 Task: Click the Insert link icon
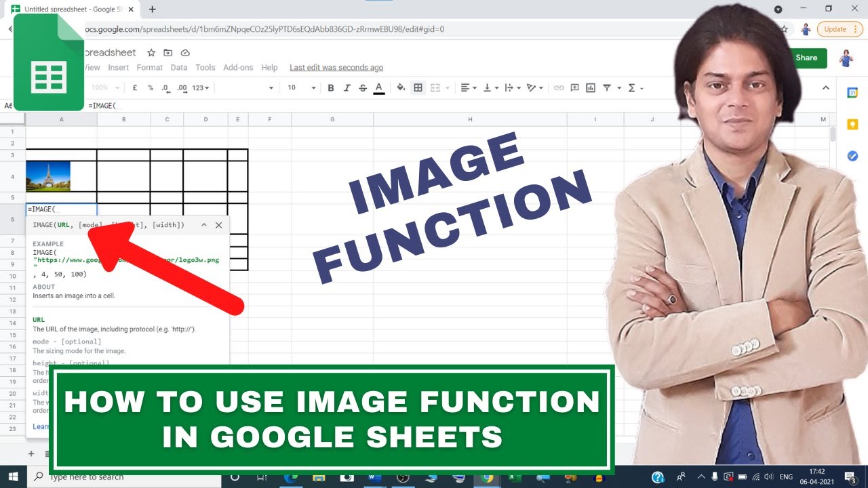[559, 88]
